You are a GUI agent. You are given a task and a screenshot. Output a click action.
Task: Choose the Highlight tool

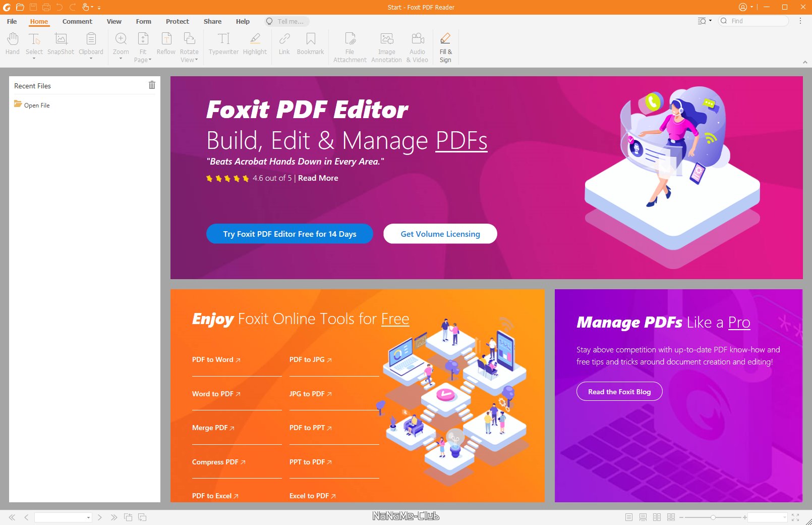pyautogui.click(x=255, y=43)
